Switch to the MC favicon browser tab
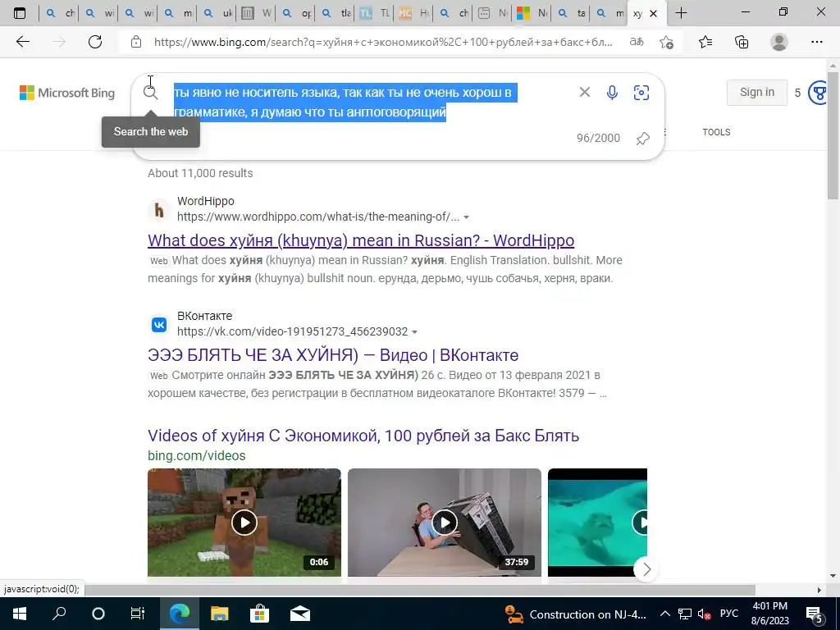This screenshot has width=840, height=630. click(414, 13)
